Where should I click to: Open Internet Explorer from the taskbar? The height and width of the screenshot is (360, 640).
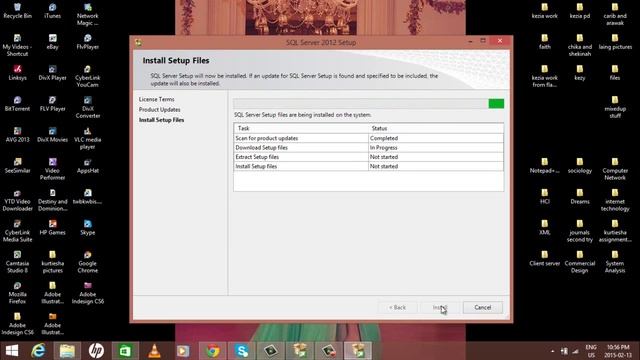tap(38, 351)
